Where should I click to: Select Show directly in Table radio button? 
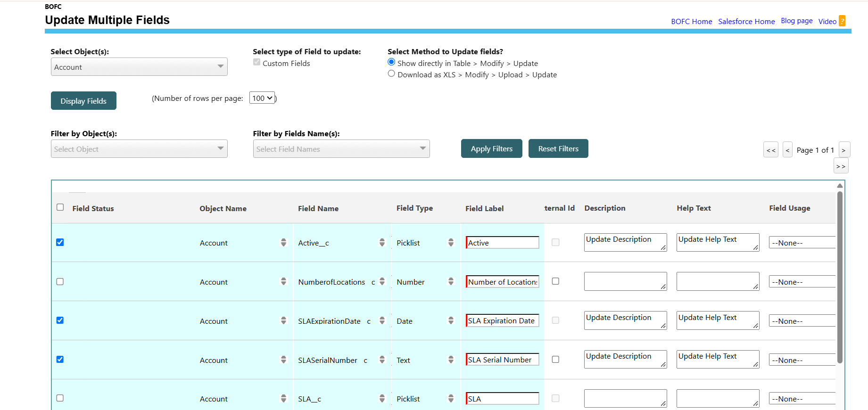(x=391, y=62)
